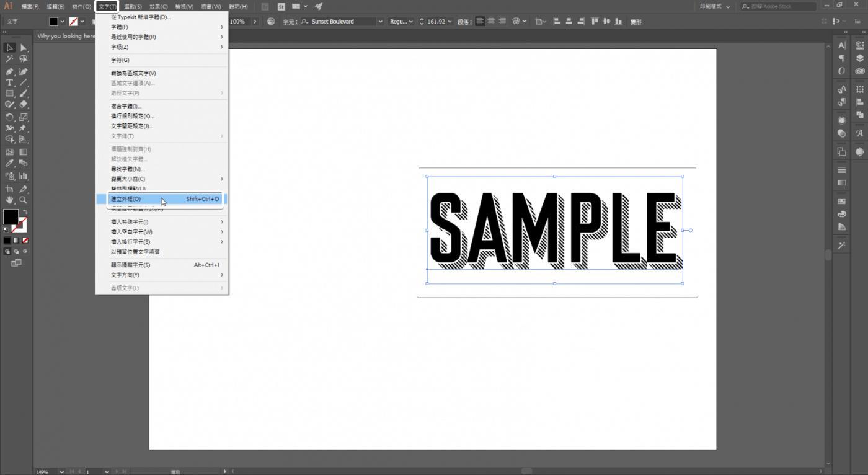Open the Stroke panel icon in the dock
Image resolution: width=868 pixels, height=475 pixels.
(x=841, y=170)
